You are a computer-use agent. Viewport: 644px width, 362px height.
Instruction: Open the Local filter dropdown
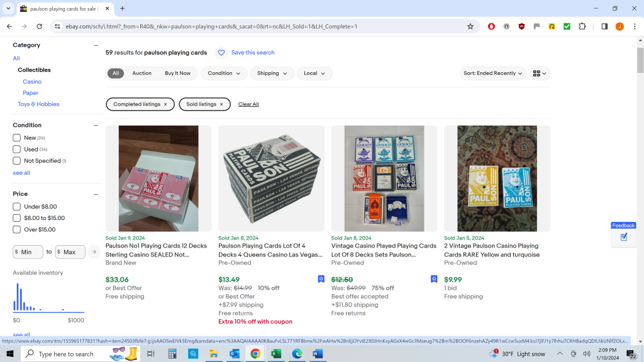coord(314,74)
